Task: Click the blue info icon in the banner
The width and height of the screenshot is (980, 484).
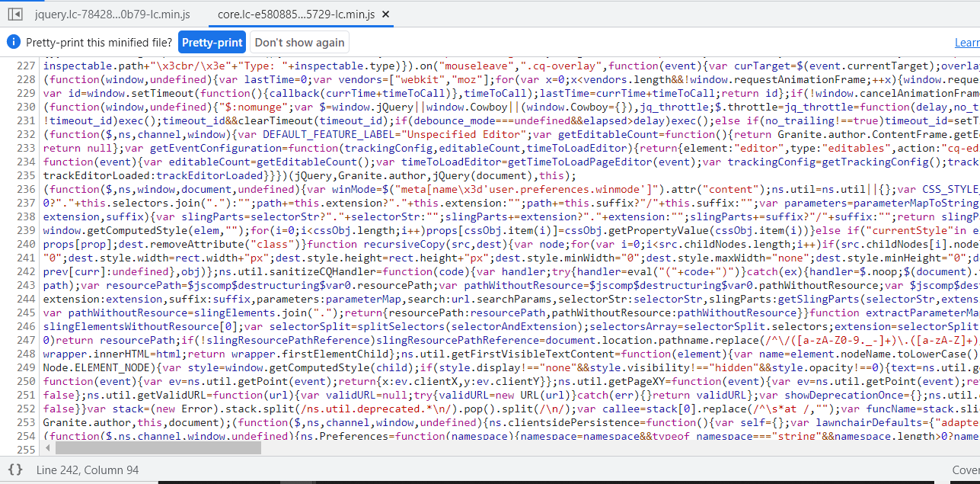Action: coord(14,42)
